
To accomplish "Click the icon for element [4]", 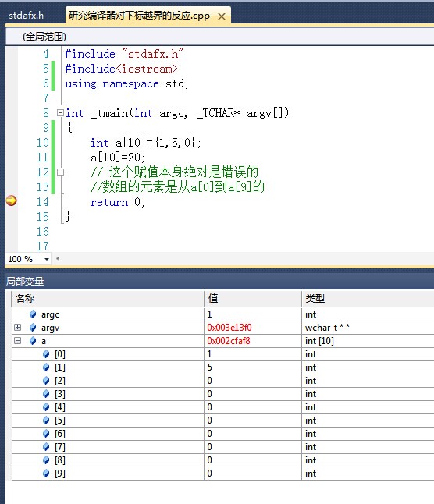I will pos(46,407).
